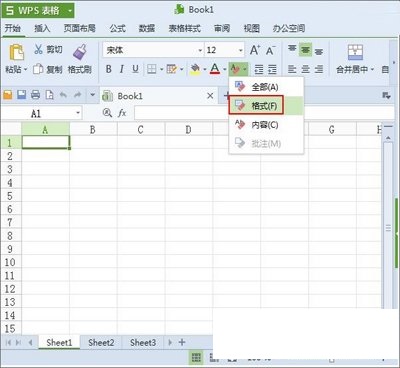The width and height of the screenshot is (400, 368).
Task: Click the print icon in quick toolbar
Action: click(35, 95)
